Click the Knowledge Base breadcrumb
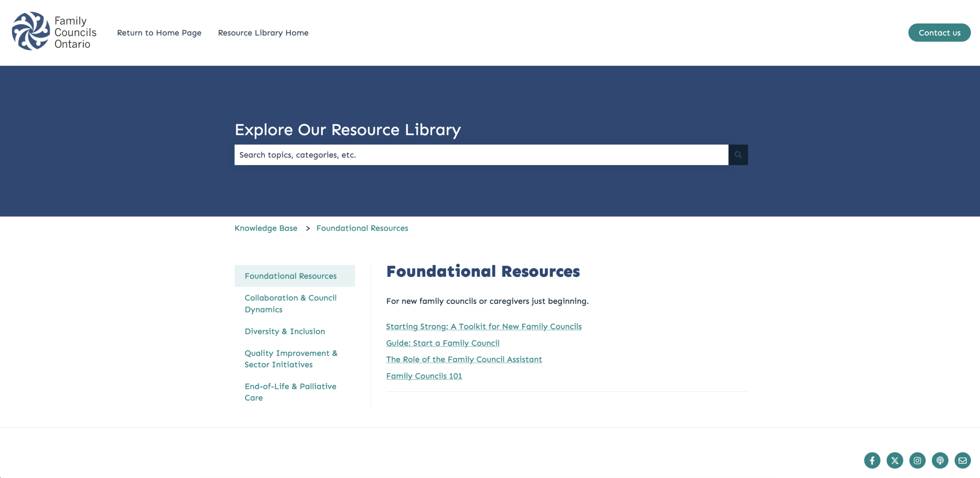 tap(266, 228)
